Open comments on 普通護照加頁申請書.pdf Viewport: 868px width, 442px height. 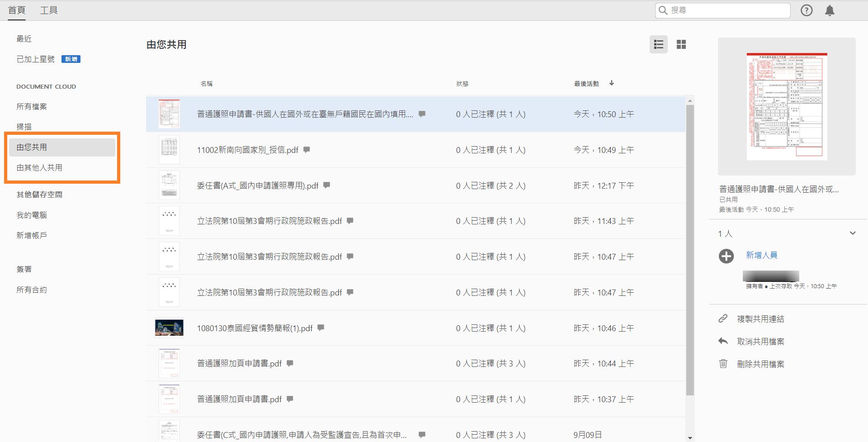tap(290, 363)
